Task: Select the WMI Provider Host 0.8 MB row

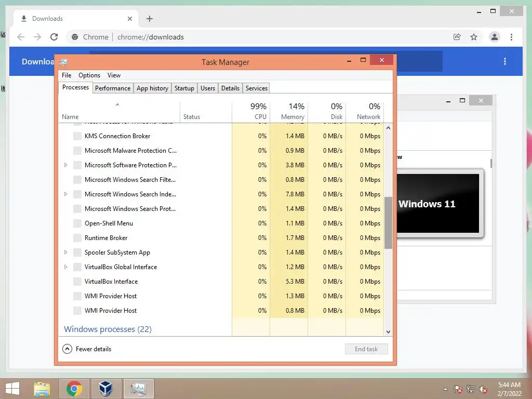Action: coord(221,311)
